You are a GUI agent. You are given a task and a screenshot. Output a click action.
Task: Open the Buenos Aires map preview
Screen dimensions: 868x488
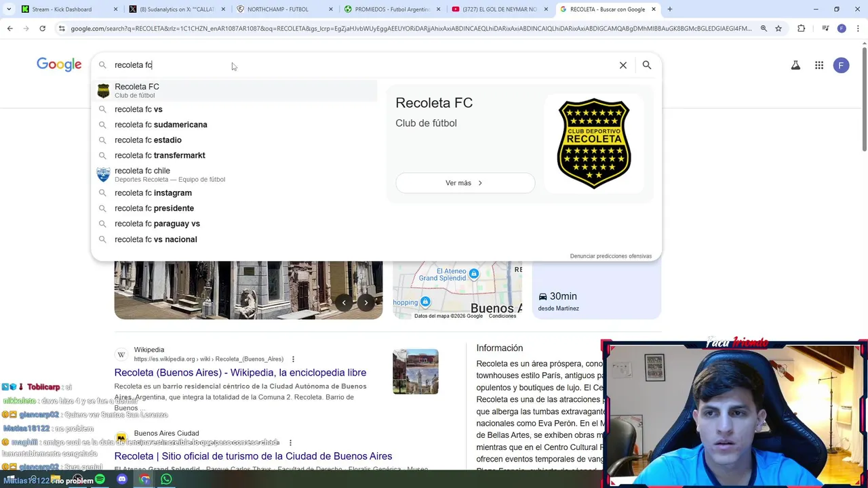pyautogui.click(x=458, y=289)
